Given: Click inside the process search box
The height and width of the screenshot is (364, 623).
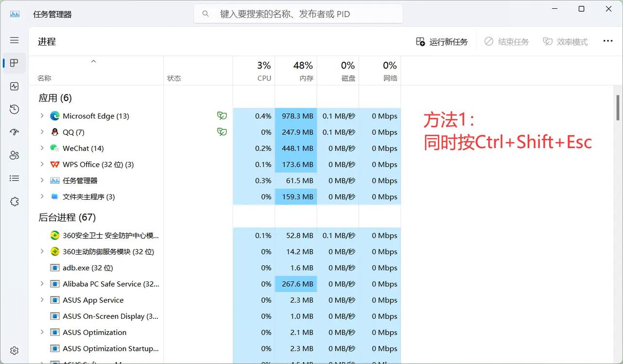Looking at the screenshot, I should click(x=298, y=14).
